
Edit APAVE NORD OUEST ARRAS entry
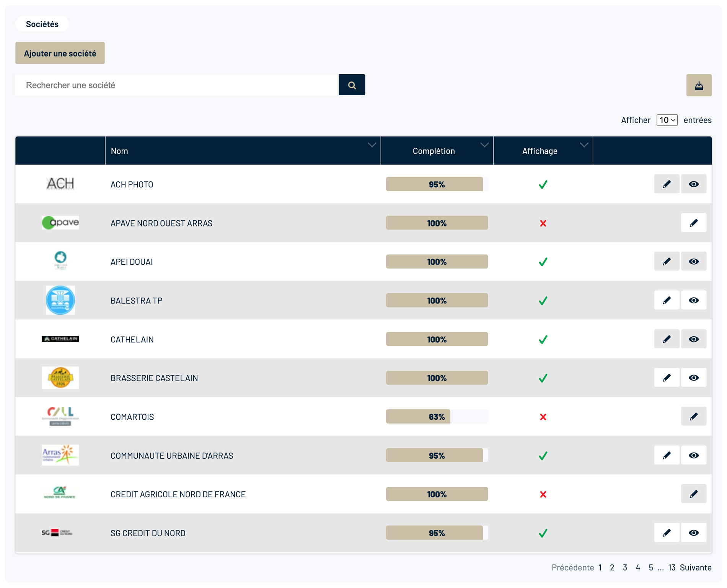click(x=693, y=223)
